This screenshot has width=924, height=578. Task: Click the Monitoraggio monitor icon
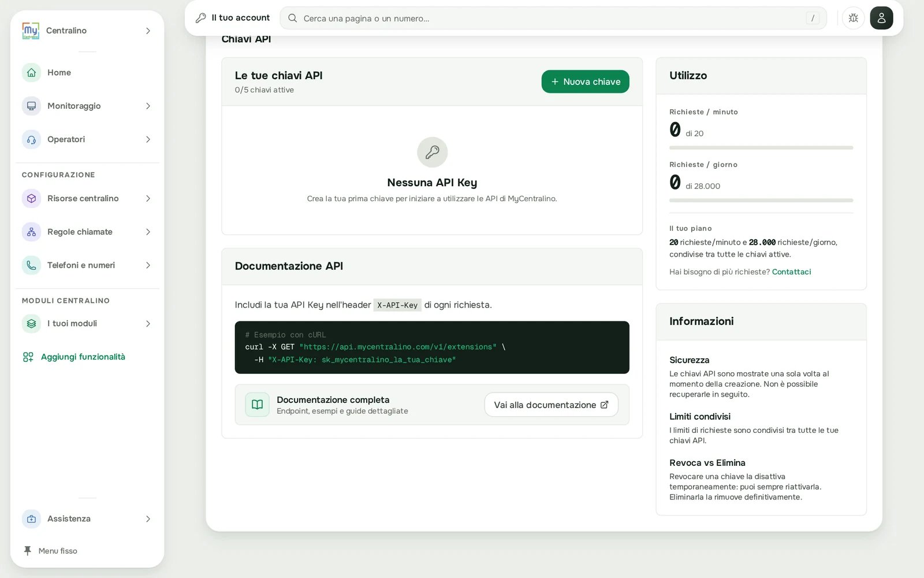click(x=31, y=106)
